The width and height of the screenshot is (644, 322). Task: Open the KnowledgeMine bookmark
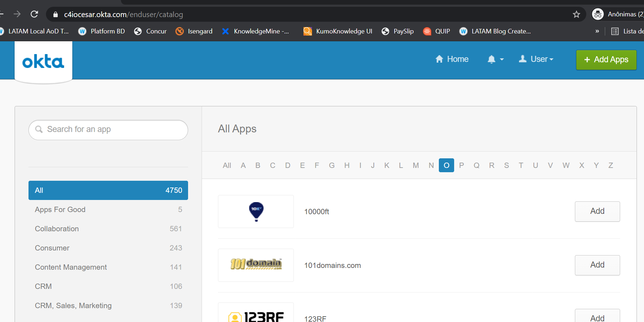(255, 31)
